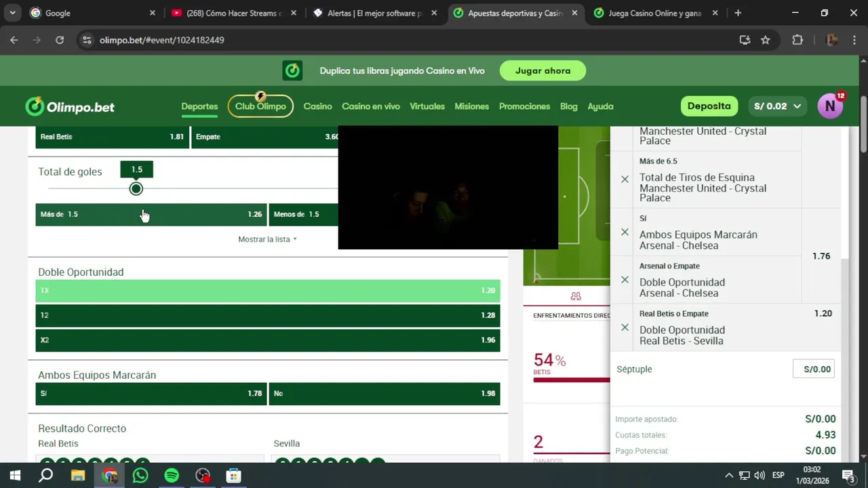Screen dimensions: 868x488
Task: Select Sí both teams score 1.78
Action: pos(151,393)
